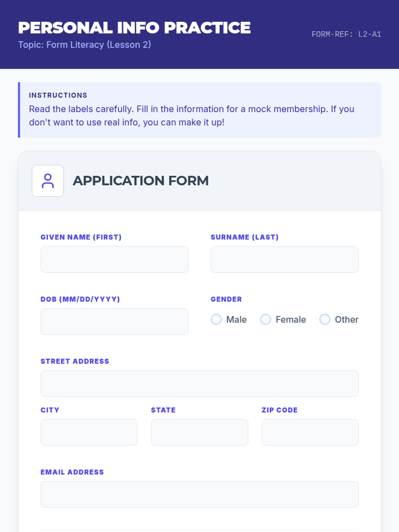Viewport: 399px width, 532px height.
Task: Select the Zip Code input box
Action: point(310,432)
